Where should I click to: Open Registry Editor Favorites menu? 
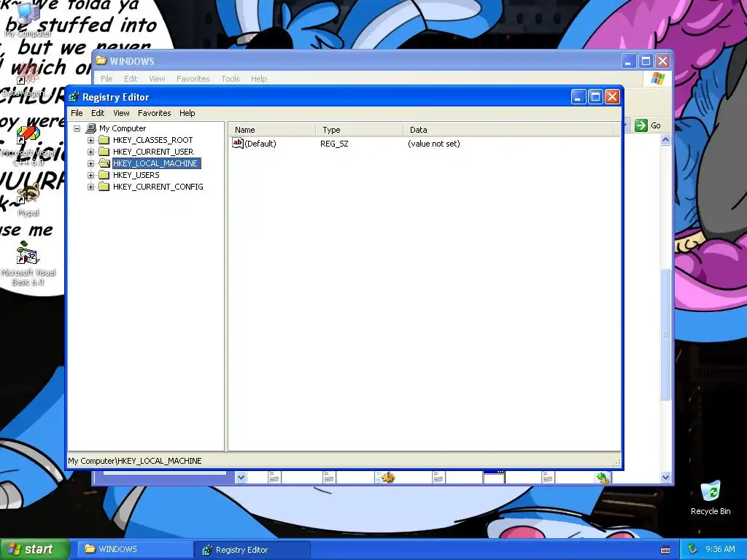coord(155,113)
